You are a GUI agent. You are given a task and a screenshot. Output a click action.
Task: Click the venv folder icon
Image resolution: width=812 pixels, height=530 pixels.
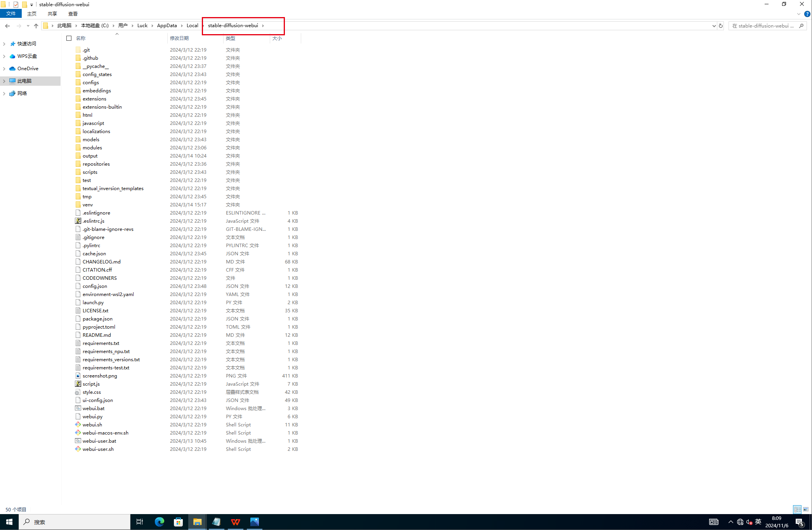click(x=78, y=204)
